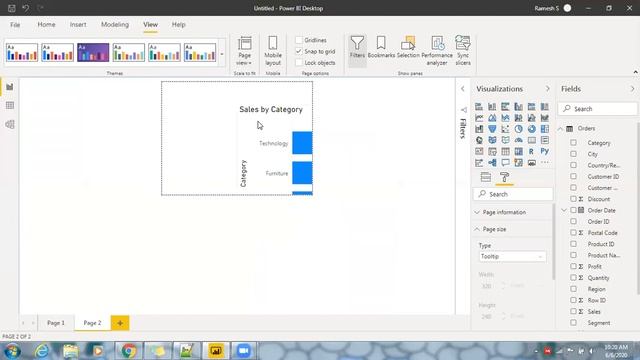Select the stacked bar chart visualization

(x=479, y=107)
